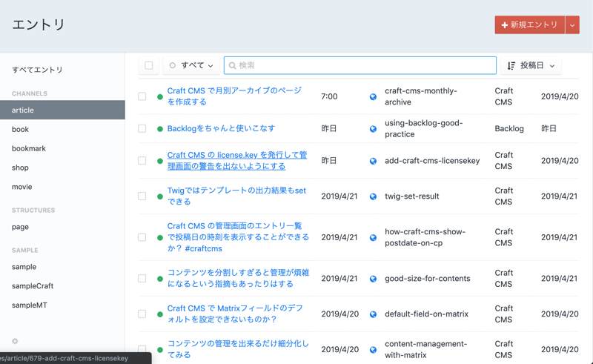Open the すべて status filter dropdown
Image resolution: width=593 pixels, height=364 pixels.
[191, 65]
